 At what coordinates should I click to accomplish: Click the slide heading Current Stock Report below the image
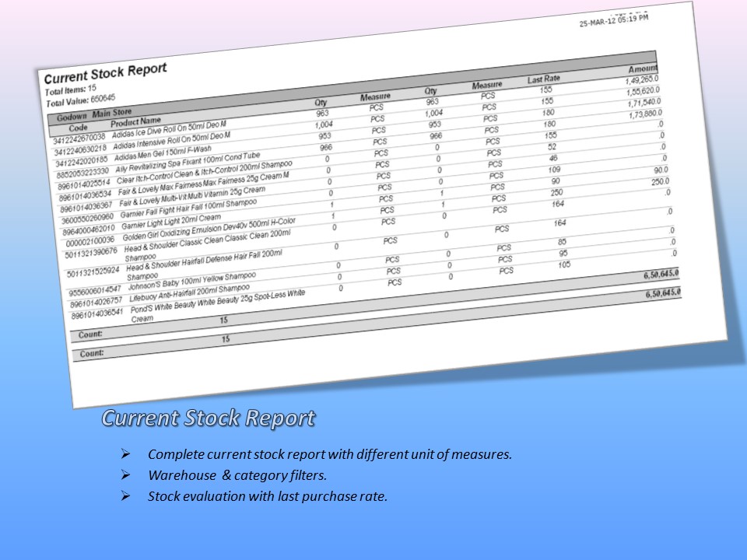click(x=209, y=418)
